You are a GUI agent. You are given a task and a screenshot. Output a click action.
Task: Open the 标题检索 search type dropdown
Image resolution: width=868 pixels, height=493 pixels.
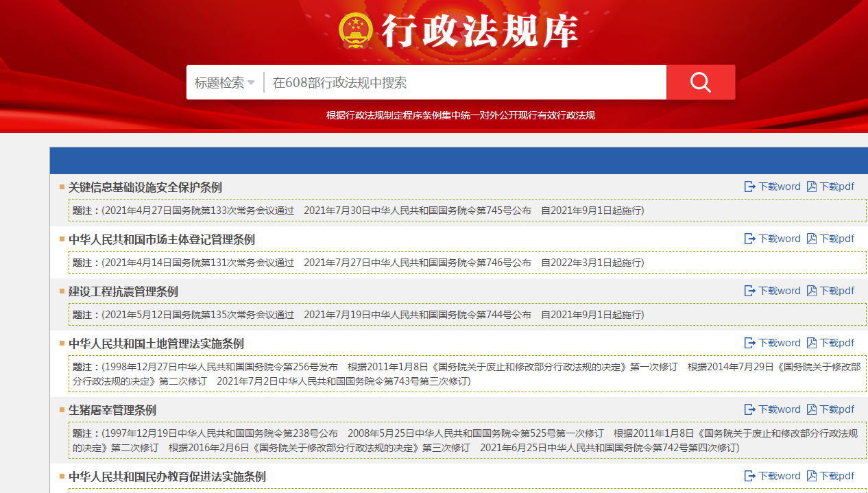(x=225, y=83)
